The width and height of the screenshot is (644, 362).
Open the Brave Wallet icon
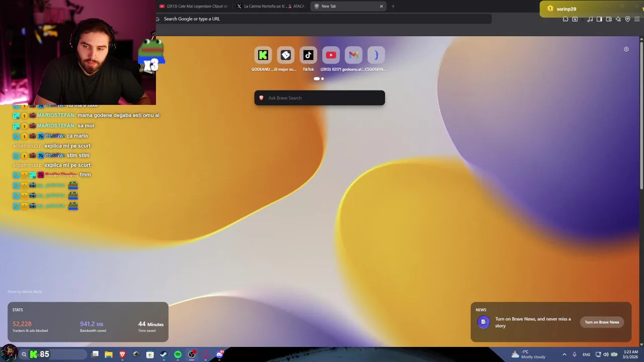[609, 19]
